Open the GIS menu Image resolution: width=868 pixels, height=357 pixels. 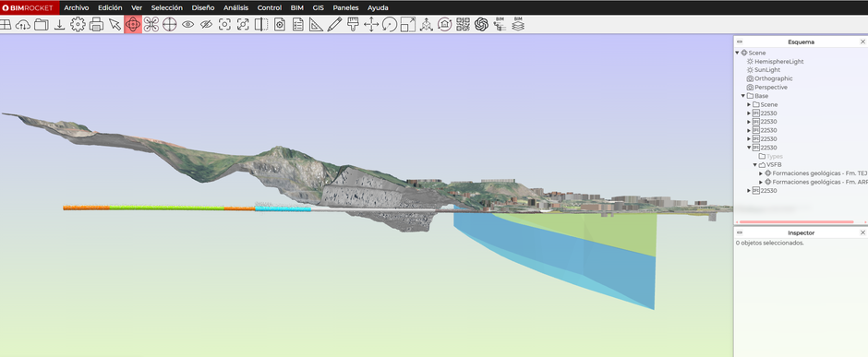tap(319, 7)
